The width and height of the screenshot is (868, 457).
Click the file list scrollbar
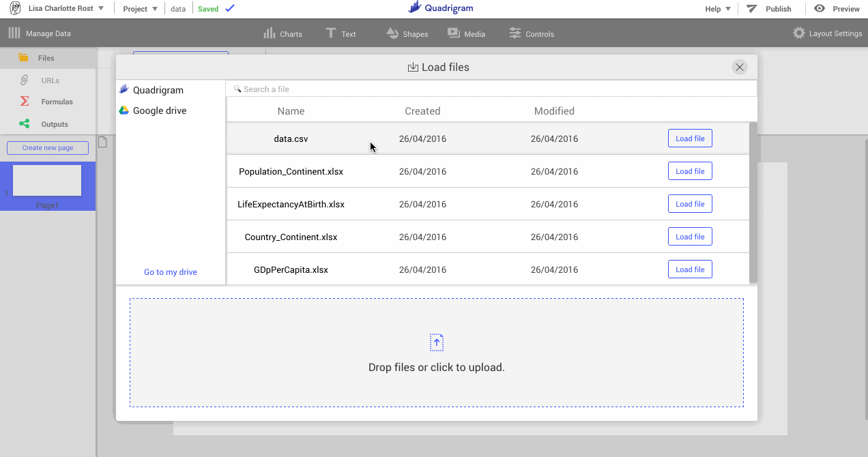pos(753,203)
